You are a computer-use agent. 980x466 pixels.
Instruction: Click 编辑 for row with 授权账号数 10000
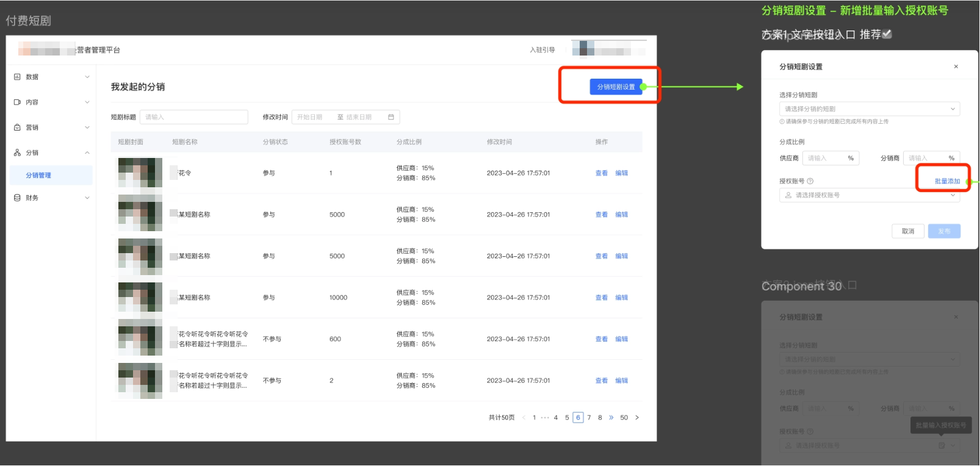[x=621, y=298]
